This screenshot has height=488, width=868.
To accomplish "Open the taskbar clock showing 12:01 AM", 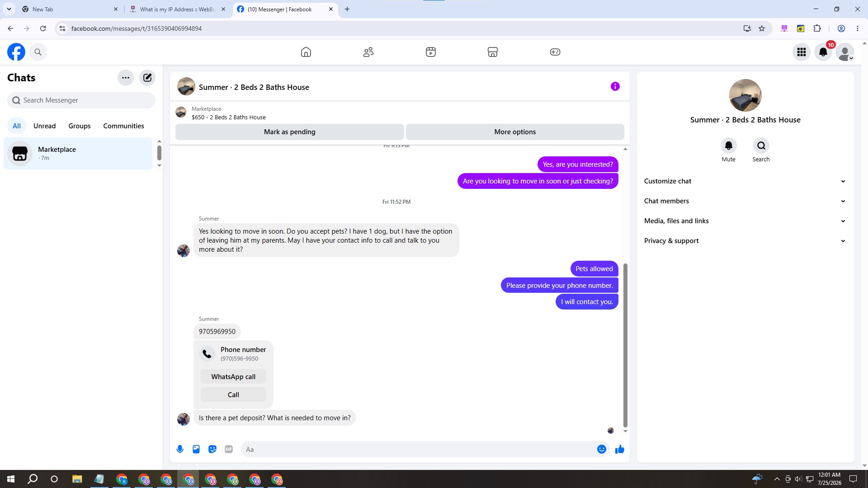I will coord(830,479).
